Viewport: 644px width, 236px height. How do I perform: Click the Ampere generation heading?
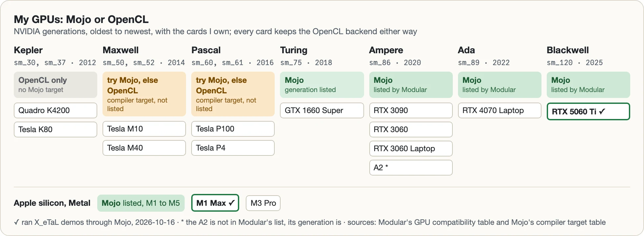pyautogui.click(x=386, y=50)
